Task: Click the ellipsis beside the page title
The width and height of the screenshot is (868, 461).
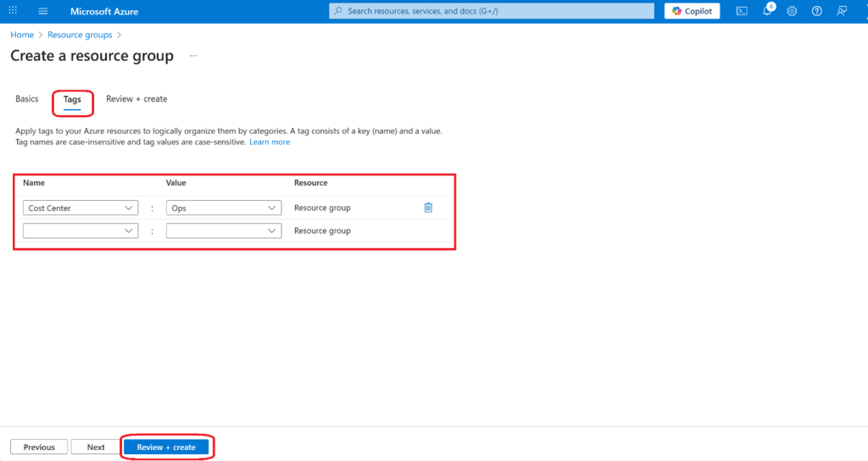Action: coord(193,56)
